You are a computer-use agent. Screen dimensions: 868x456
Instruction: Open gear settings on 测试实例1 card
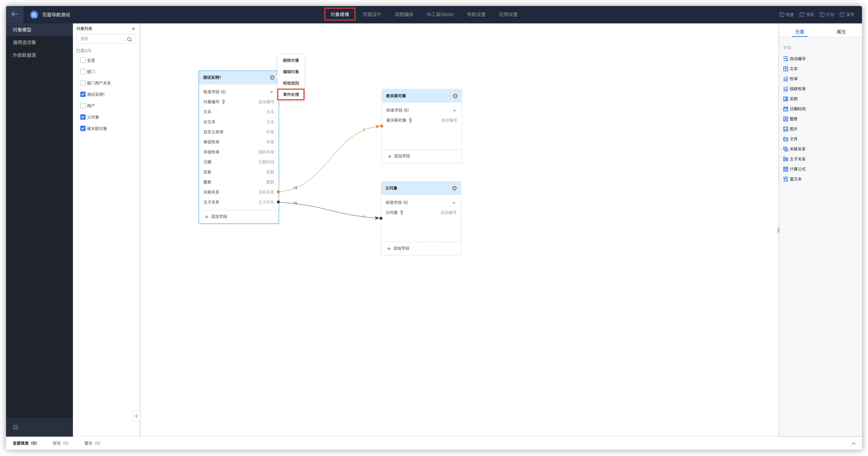pos(272,77)
